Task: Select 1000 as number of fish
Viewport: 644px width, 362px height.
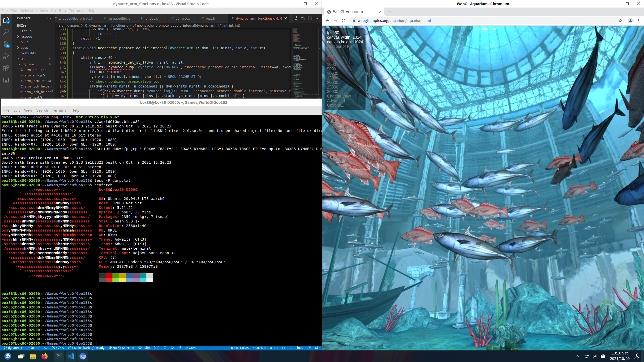Action: point(331,64)
